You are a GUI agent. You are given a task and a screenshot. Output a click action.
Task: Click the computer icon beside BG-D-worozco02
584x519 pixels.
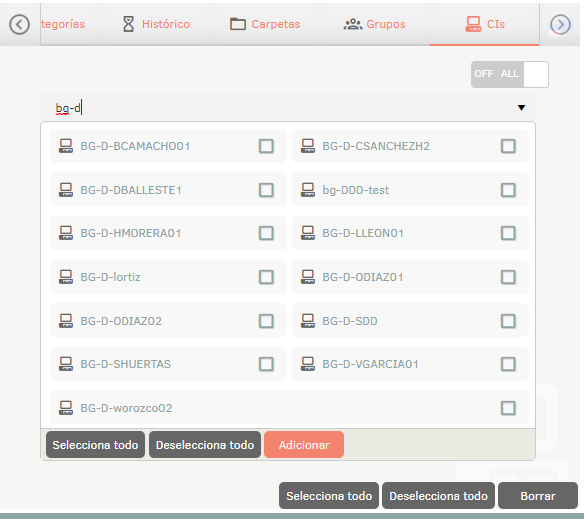66,408
